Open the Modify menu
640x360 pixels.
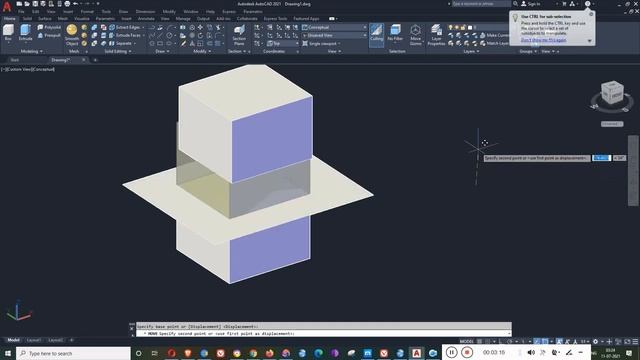169,12
